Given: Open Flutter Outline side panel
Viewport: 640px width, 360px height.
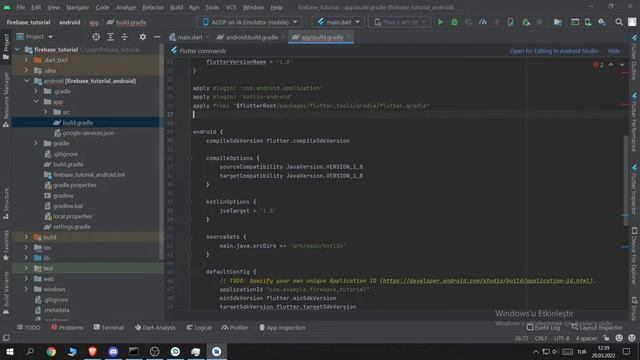Looking at the screenshot, I should click(x=634, y=57).
